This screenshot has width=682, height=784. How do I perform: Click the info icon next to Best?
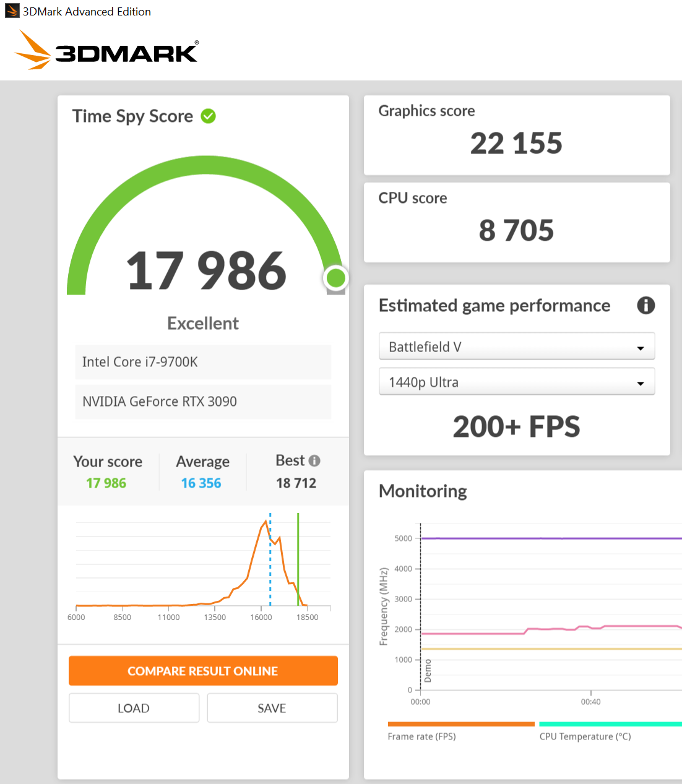point(314,460)
